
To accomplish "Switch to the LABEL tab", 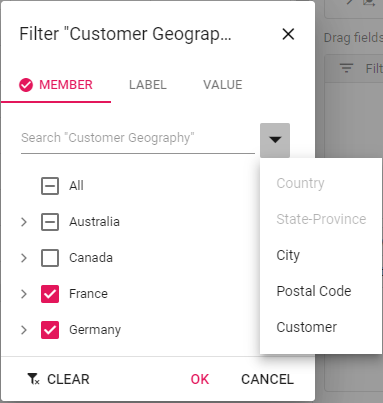I will click(x=148, y=85).
